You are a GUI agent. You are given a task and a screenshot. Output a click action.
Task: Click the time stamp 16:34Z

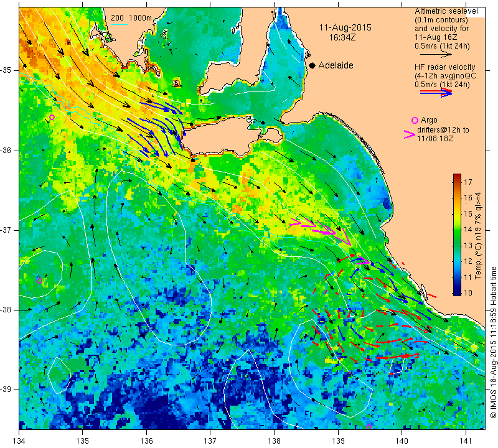point(342,37)
